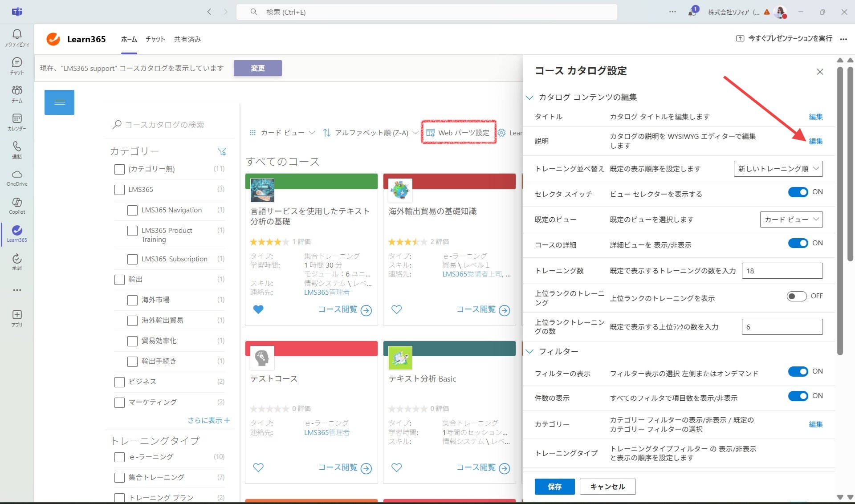
Task: Check the 海外市場 category checkbox
Action: (x=132, y=300)
